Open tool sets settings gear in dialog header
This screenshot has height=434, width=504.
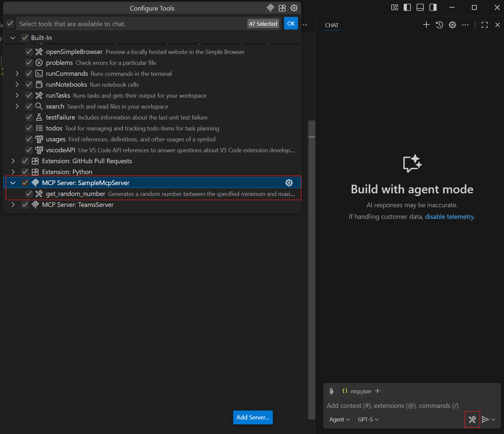[294, 8]
